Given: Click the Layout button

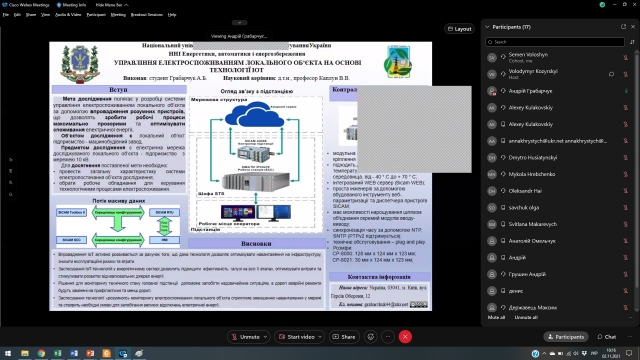Looking at the screenshot, I should click(459, 29).
